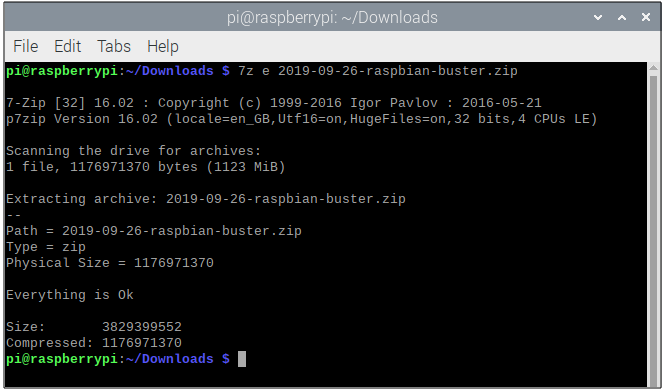Screen dimensions: 664x391
Task: Click the line 1 file, 1176971370 bytes
Action: pos(146,167)
